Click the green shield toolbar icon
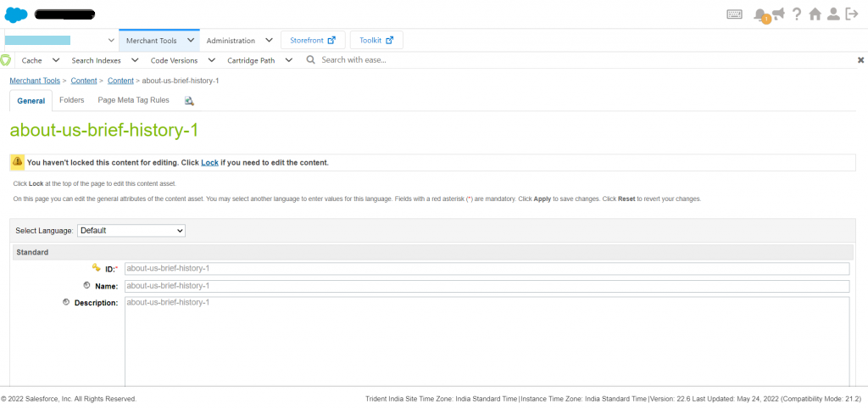Screen dimensions: 868x409 coord(6,60)
